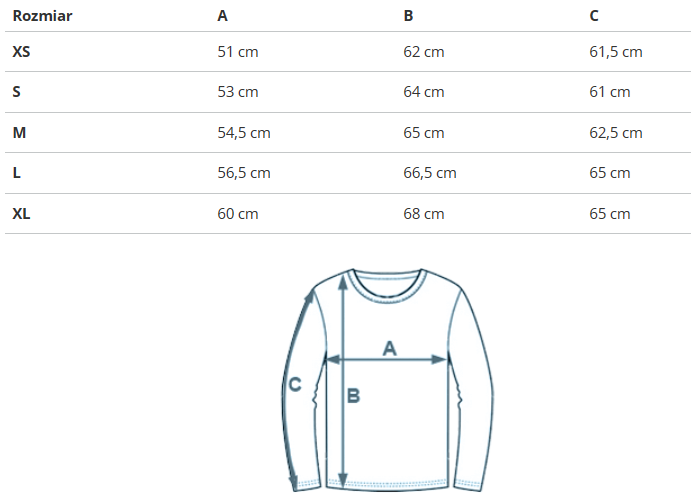Click the 61,5 cm cell

pyautogui.click(x=615, y=52)
